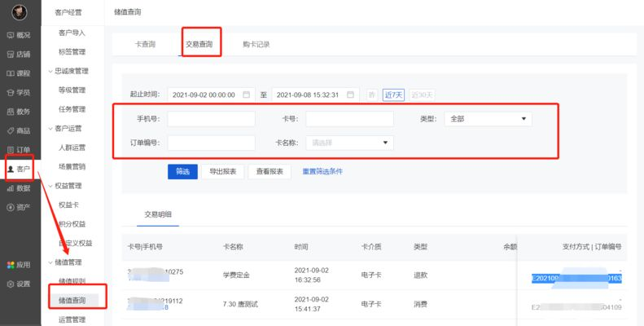Open the 类型 dropdown showing 全部
This screenshot has width=644, height=326.
488,119
